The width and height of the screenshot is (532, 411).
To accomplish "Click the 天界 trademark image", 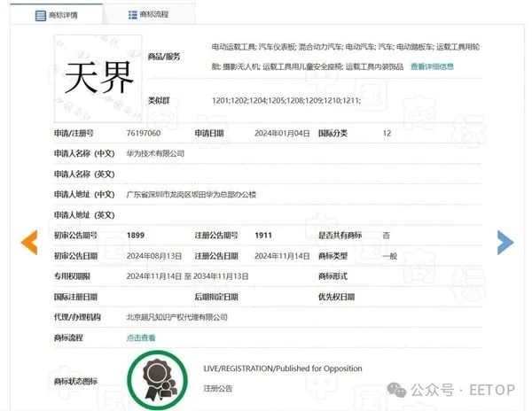I will [98, 78].
